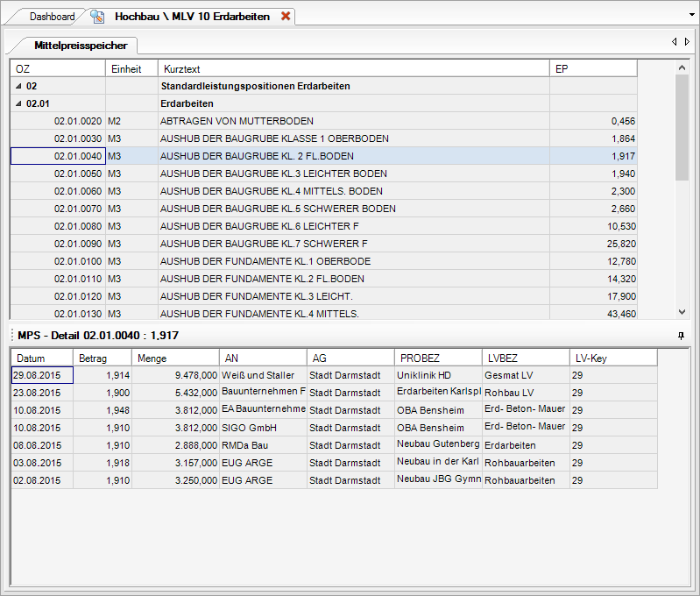Collapse the 02.01 Erdarbeiten node
This screenshot has width=700, height=596.
pos(18,103)
